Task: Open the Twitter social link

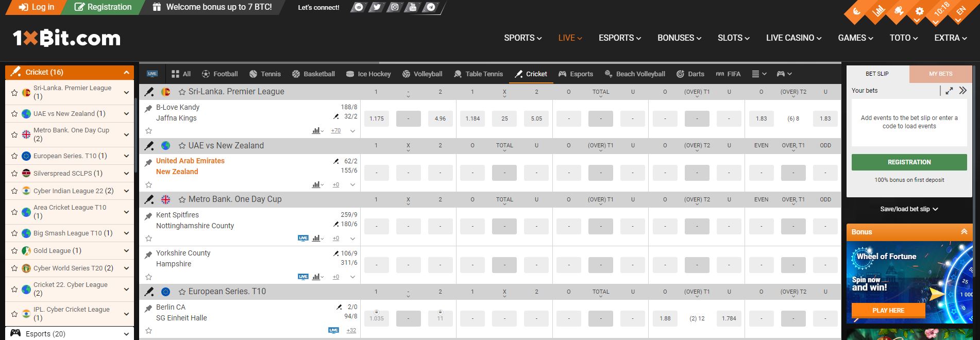Action: [377, 7]
